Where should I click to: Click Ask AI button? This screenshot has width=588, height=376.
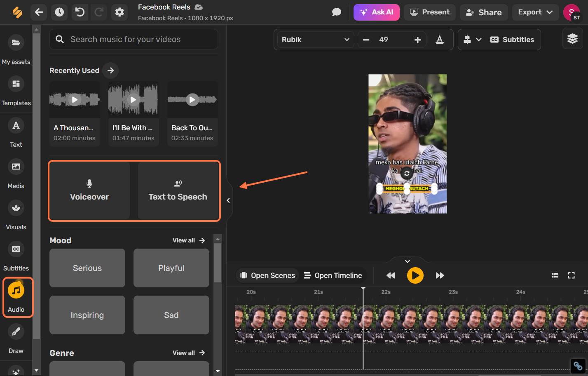377,12
